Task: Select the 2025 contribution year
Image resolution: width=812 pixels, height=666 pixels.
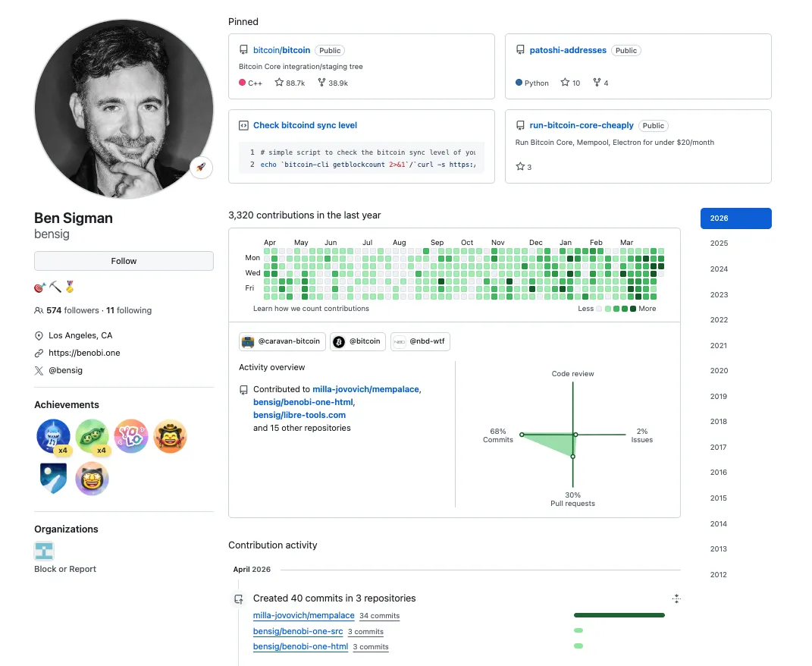Action: point(719,243)
